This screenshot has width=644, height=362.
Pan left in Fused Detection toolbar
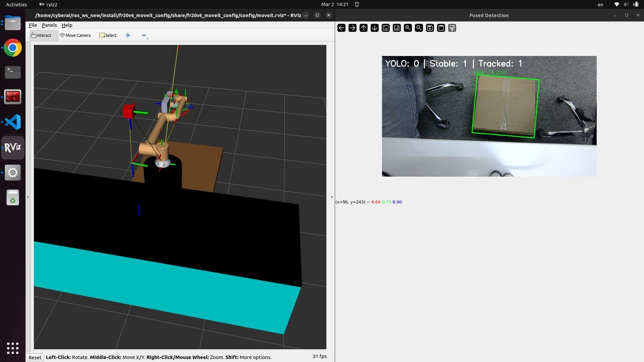(x=341, y=28)
